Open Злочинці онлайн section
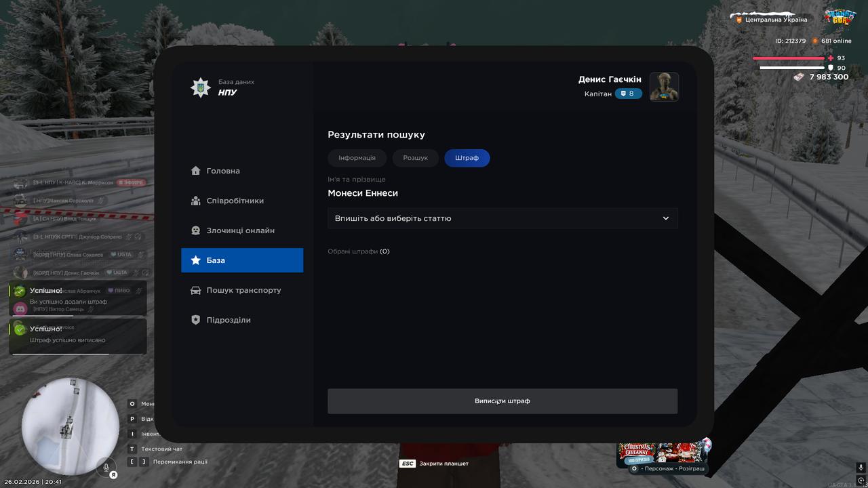Screen dimensions: 868x488 pyautogui.click(x=242, y=230)
